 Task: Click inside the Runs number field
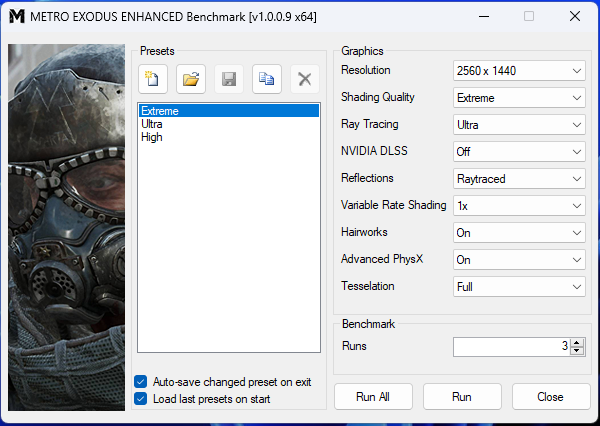point(512,347)
